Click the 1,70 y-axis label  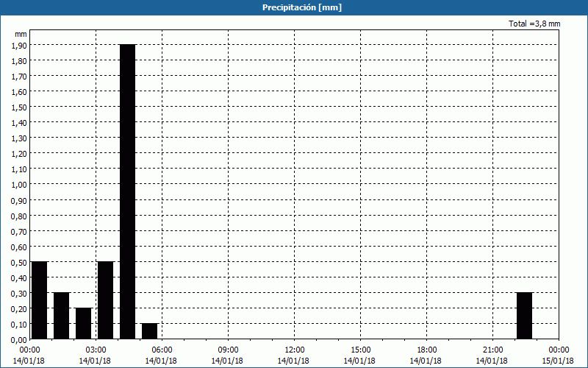click(x=19, y=77)
